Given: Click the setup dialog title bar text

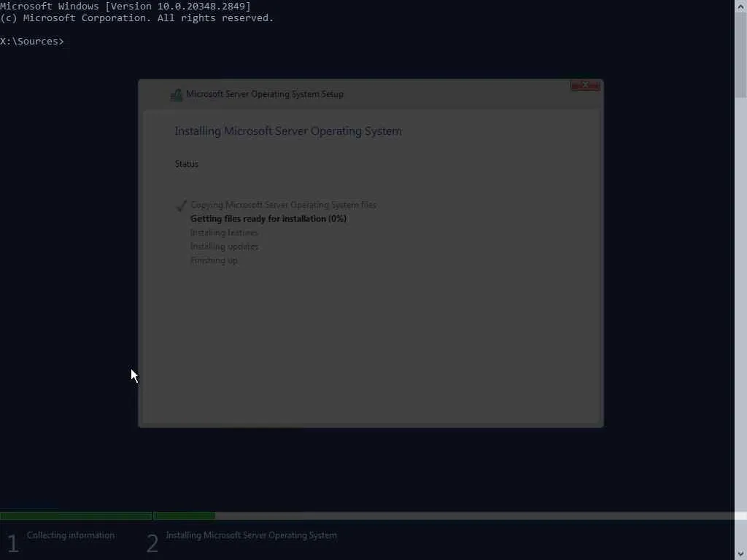Looking at the screenshot, I should 264,94.
